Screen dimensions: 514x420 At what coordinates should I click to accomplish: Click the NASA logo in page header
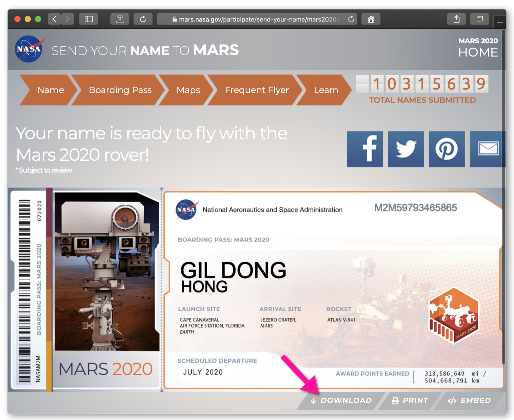(x=30, y=49)
